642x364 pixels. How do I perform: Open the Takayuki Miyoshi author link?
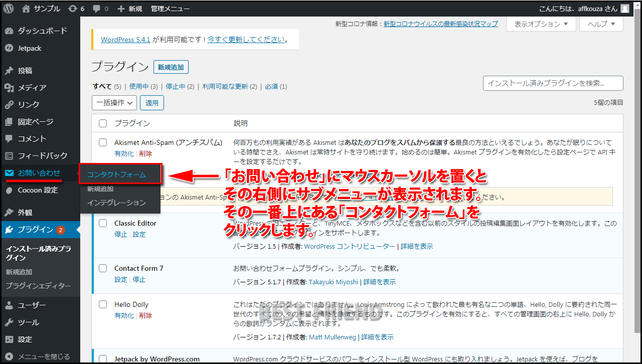(x=334, y=282)
